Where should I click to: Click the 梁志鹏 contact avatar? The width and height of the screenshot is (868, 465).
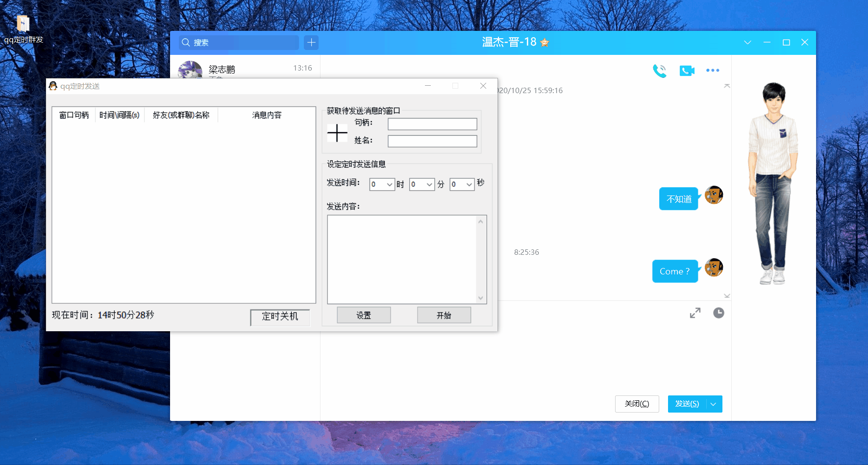[x=190, y=70]
